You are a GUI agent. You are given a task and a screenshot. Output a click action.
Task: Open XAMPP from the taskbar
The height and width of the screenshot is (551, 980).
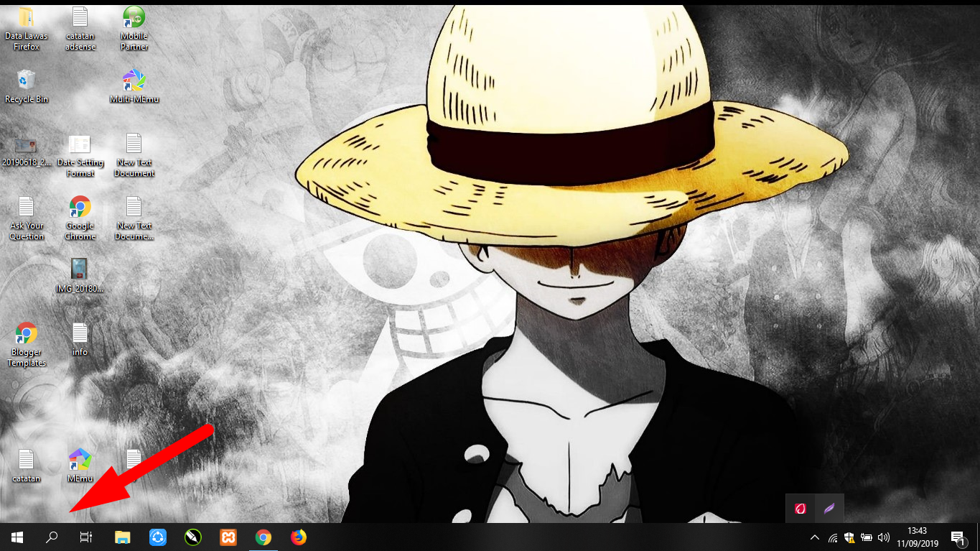[228, 537]
